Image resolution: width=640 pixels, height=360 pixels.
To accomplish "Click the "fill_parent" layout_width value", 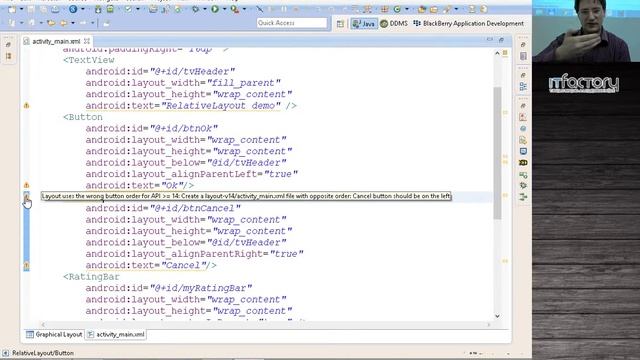I will point(244,83).
